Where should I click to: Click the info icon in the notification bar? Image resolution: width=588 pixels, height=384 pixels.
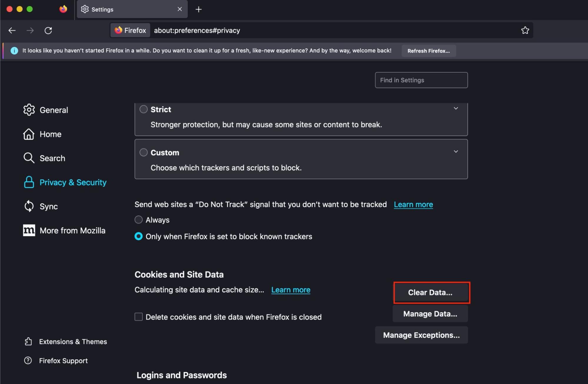14,51
